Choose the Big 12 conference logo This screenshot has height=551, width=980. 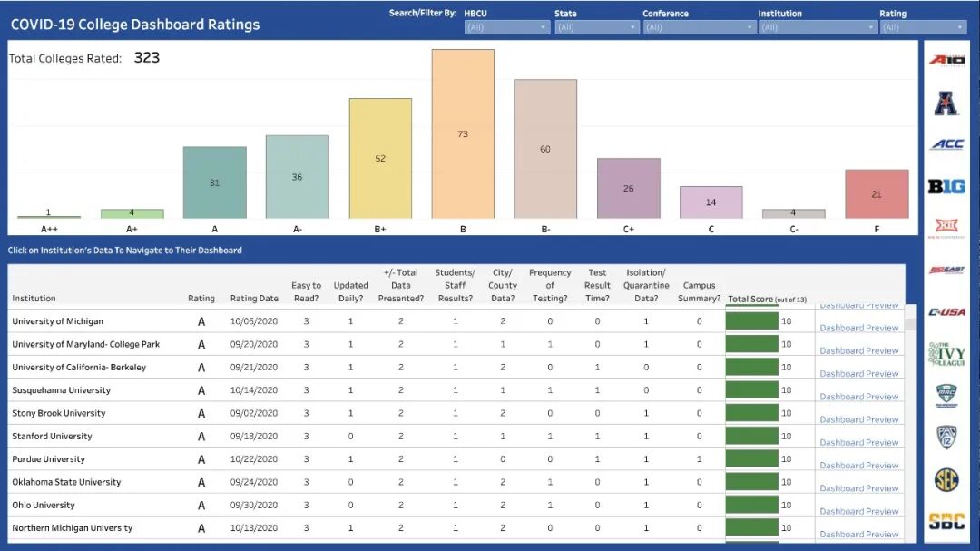(x=946, y=228)
